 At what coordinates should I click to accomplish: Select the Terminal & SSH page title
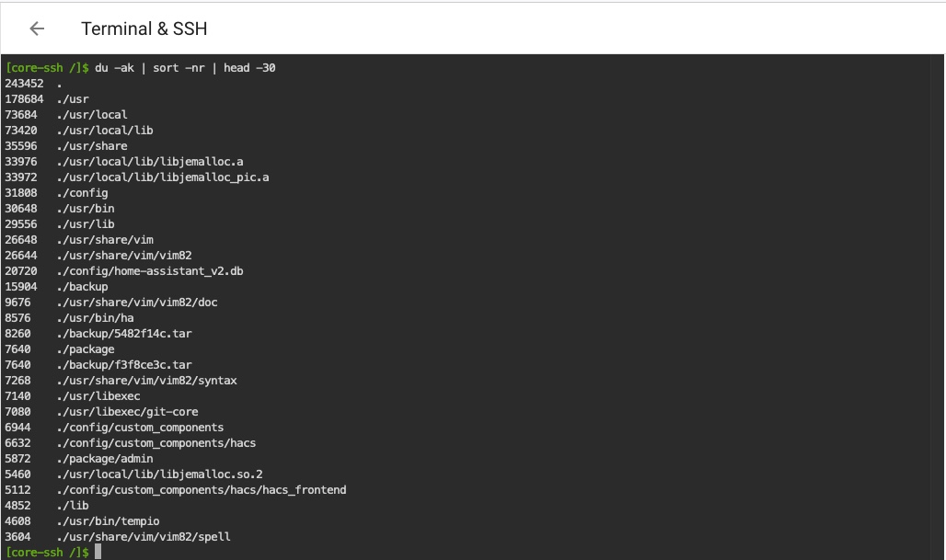point(144,29)
